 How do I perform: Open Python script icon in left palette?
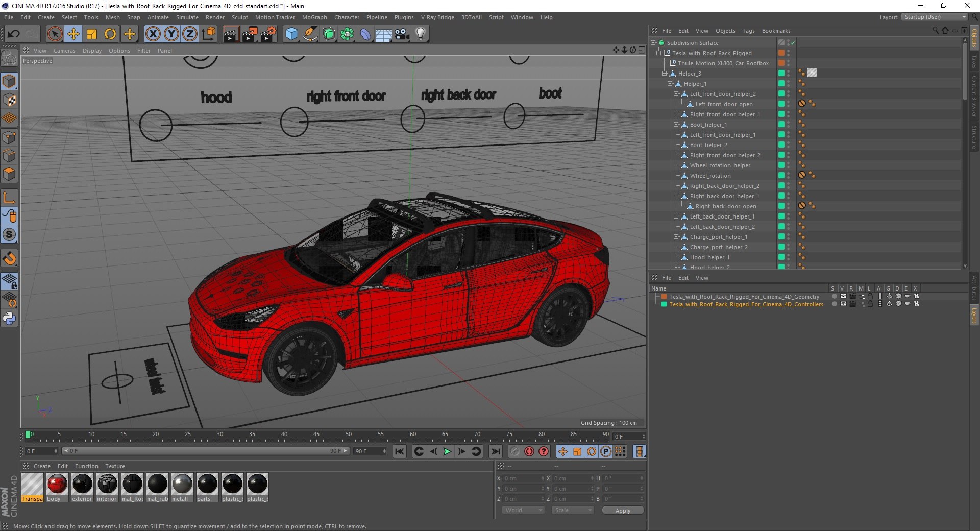tap(9, 319)
